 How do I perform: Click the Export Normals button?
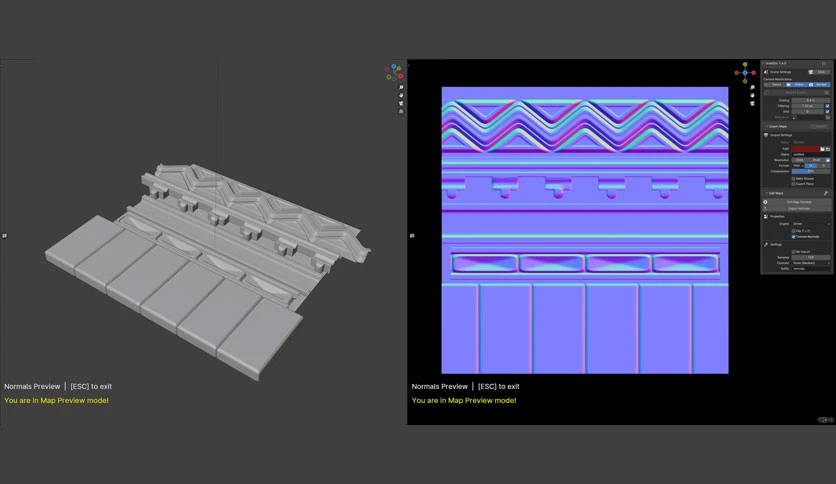[797, 208]
